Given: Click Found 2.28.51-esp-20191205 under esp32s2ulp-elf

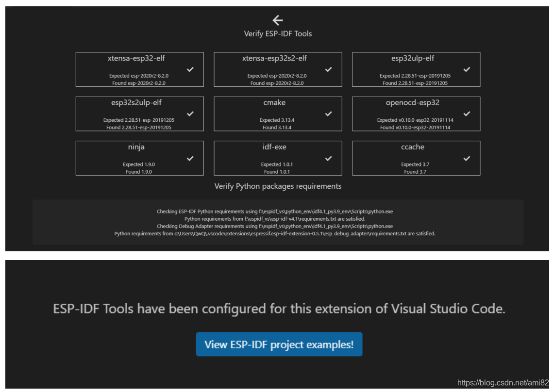Looking at the screenshot, I should [139, 128].
